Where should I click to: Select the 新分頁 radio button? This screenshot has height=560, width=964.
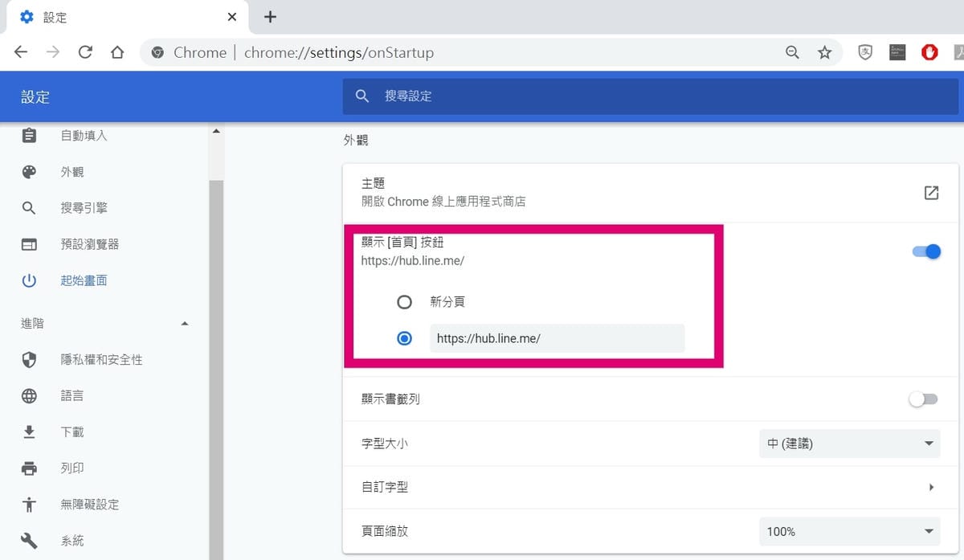[404, 302]
